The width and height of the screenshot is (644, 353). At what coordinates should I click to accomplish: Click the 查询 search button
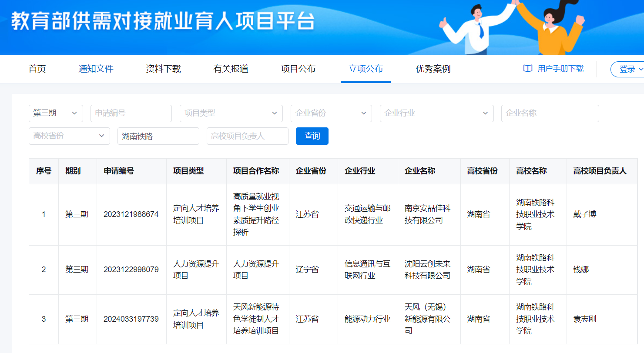pyautogui.click(x=312, y=136)
